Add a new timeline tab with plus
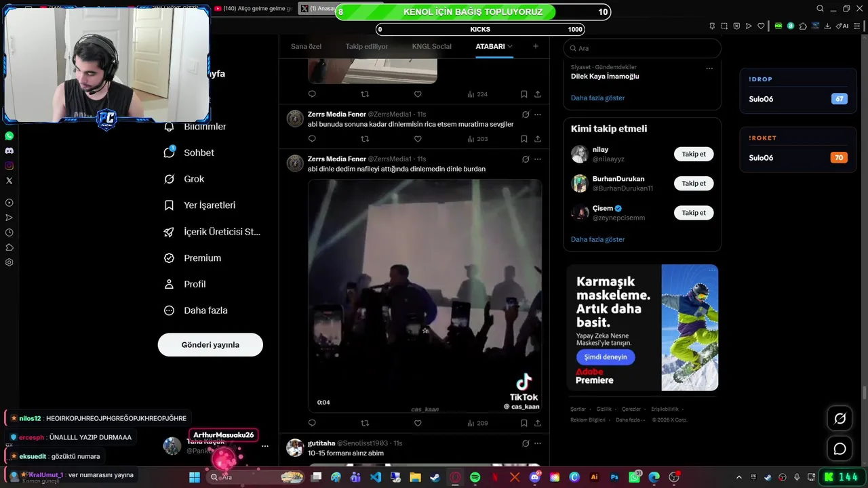 [x=536, y=46]
